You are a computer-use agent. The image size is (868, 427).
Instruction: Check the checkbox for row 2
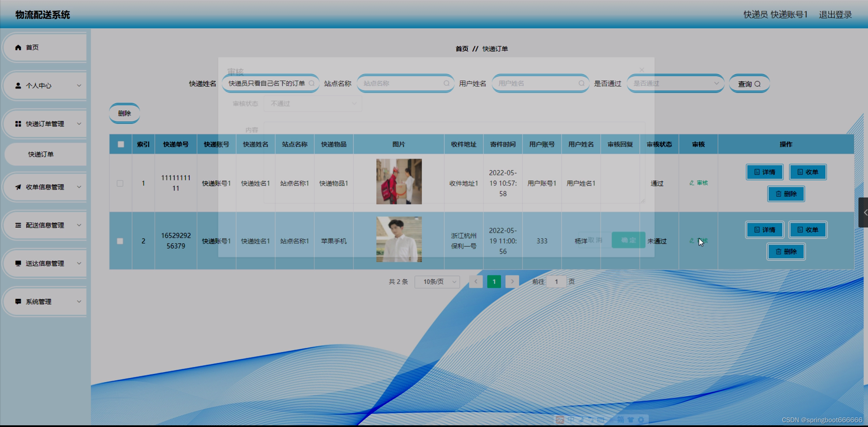pos(120,241)
